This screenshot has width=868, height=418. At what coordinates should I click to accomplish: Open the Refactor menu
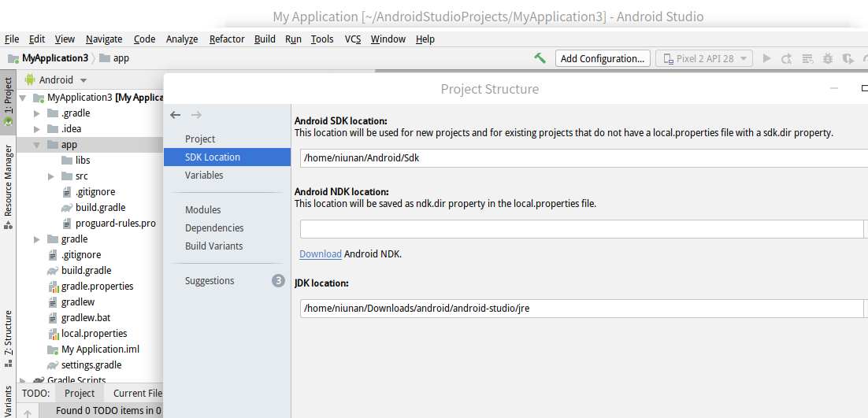click(227, 39)
